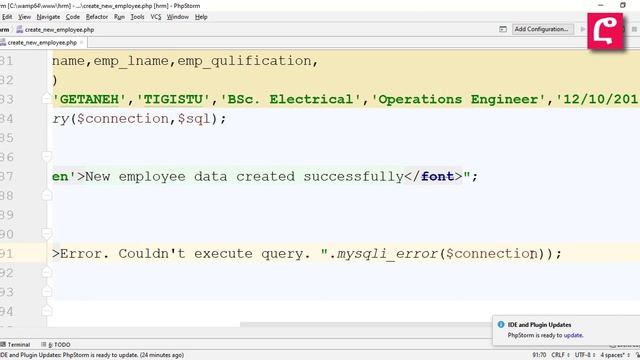Click the mysqli_error call on line 91

[x=387, y=254]
